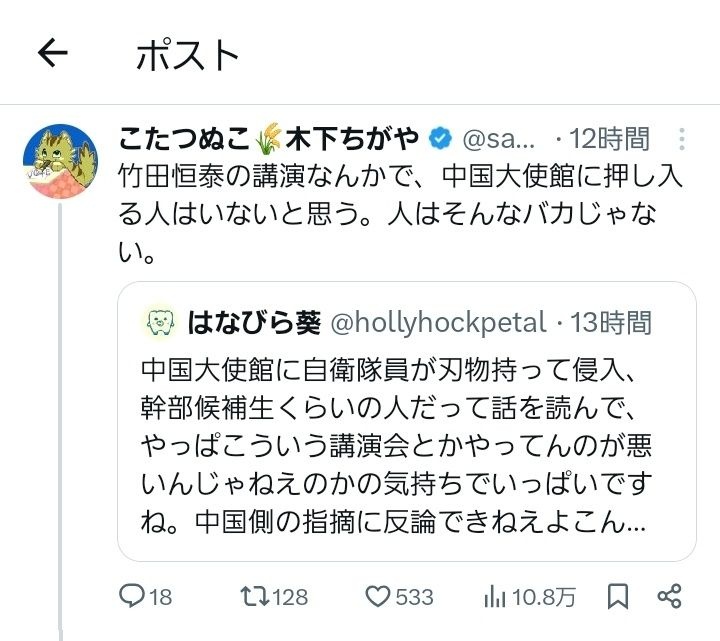Reply to the post via speech bubble icon
The width and height of the screenshot is (720, 641).
(x=133, y=597)
